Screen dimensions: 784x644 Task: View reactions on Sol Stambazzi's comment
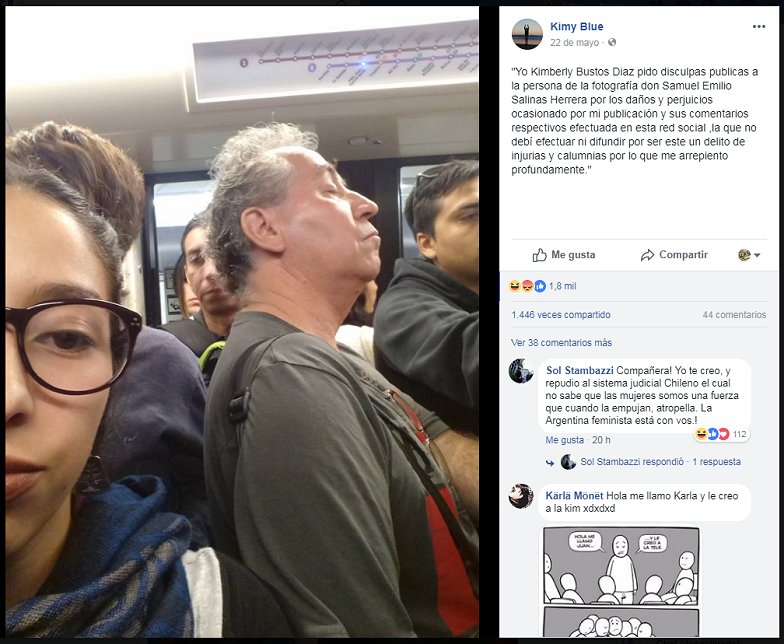point(720,434)
